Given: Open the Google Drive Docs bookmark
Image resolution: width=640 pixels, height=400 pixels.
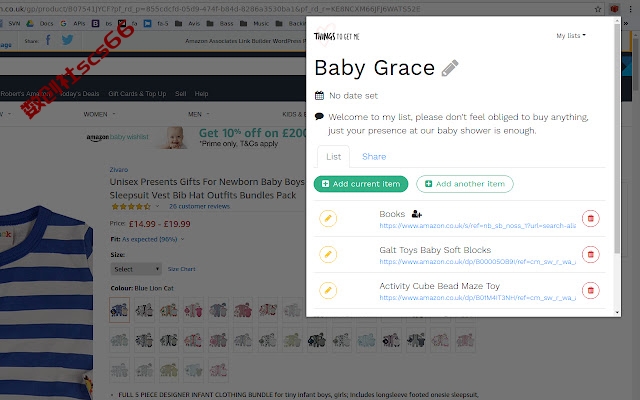Looking at the screenshot, I should (x=40, y=24).
